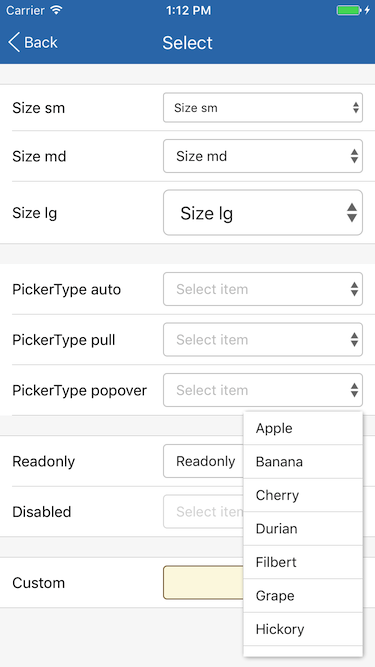Click up-down arrows of Size lg select
This screenshot has height=667, width=375.
[x=352, y=213]
